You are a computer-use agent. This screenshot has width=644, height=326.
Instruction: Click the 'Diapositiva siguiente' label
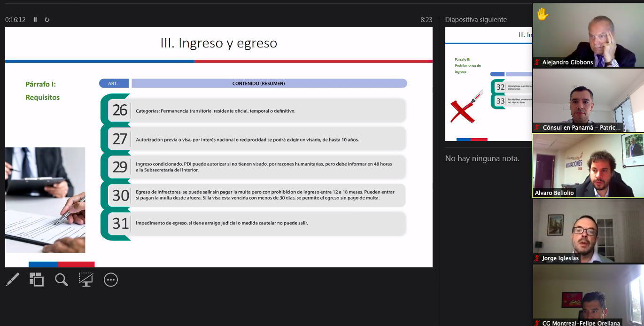tap(476, 20)
